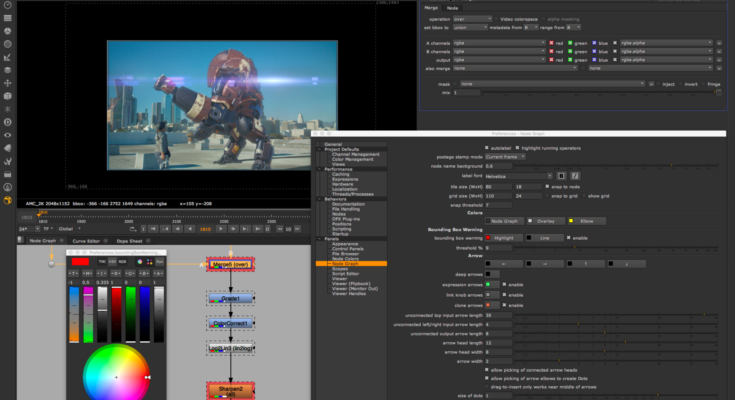Screen dimensions: 735x400
Task: Open the Draw nodes toolbar icon
Action: click(8, 18)
